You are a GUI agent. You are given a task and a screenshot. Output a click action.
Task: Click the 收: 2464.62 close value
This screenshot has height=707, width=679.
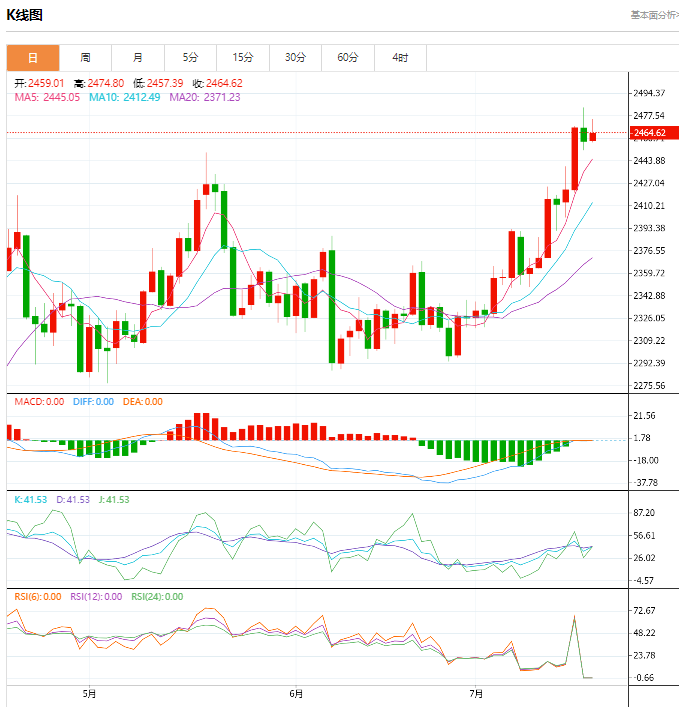218,83
